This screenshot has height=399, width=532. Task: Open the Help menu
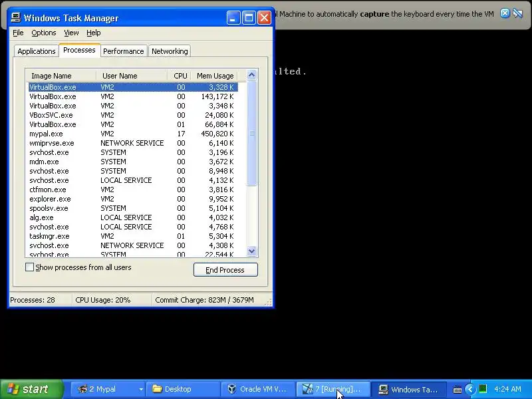click(x=93, y=33)
